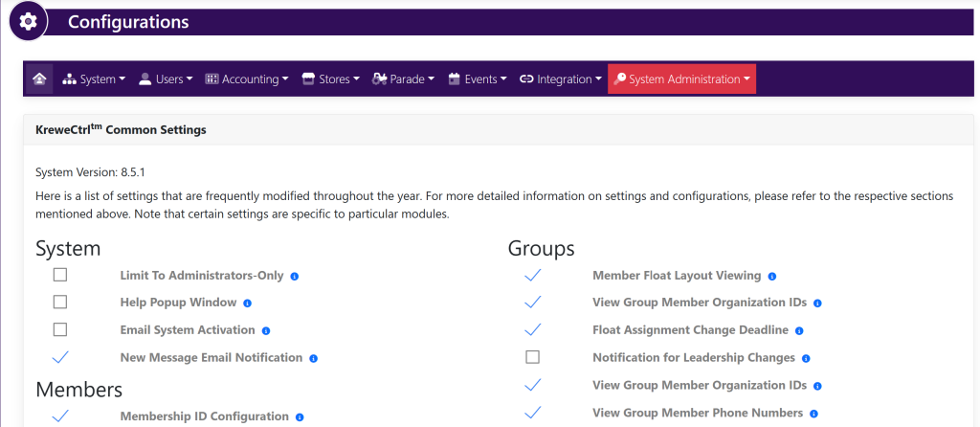Click info icon beside Membership ID Configuration
Viewport: 980px width, 427px height.
pyautogui.click(x=300, y=417)
